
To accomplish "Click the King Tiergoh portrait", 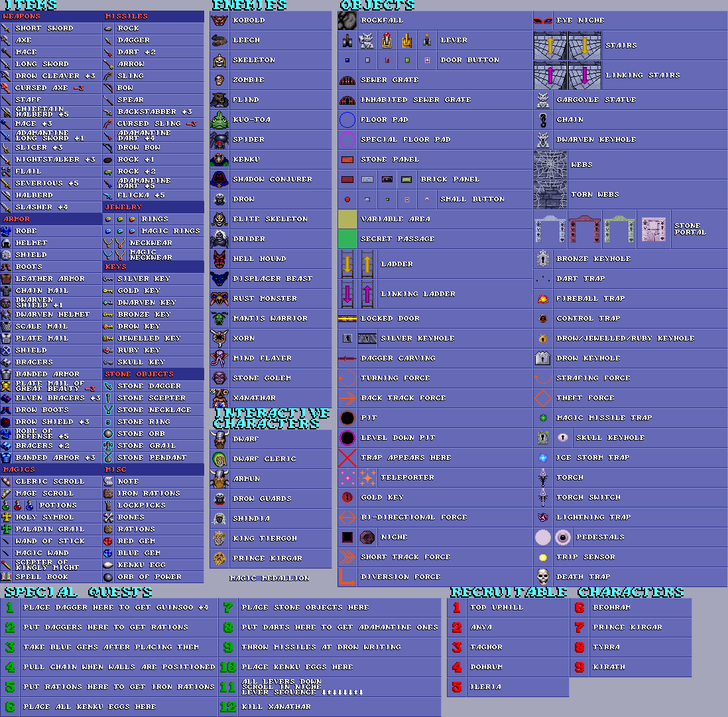I will (219, 538).
